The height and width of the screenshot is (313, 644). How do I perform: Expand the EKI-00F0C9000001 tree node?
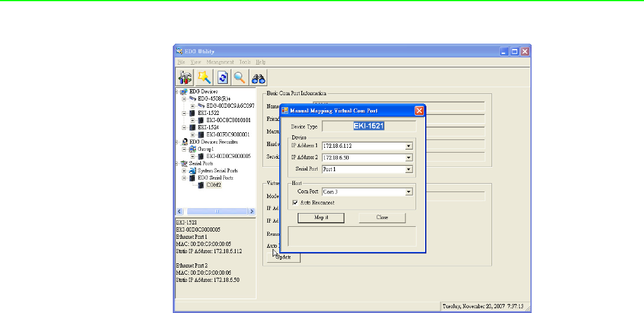(x=193, y=135)
